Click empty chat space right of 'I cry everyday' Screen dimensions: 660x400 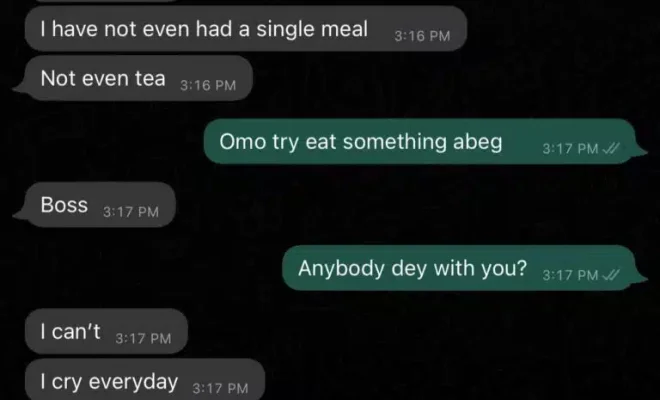[x=450, y=382]
